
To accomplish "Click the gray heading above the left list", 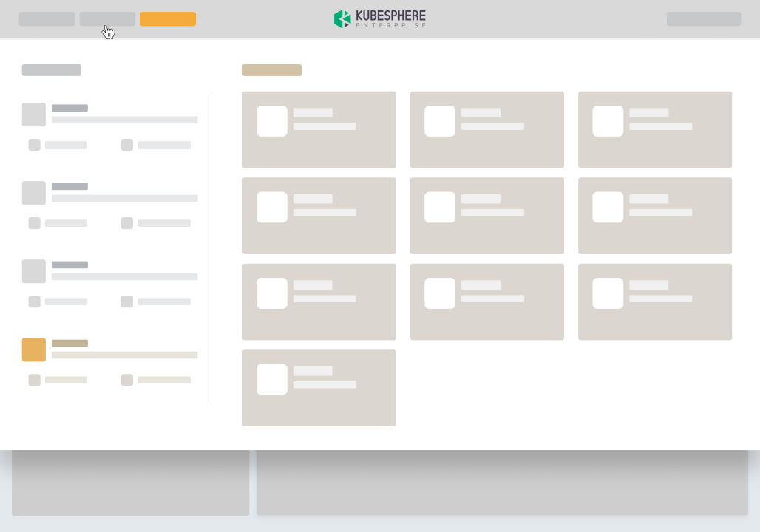I will click(52, 70).
